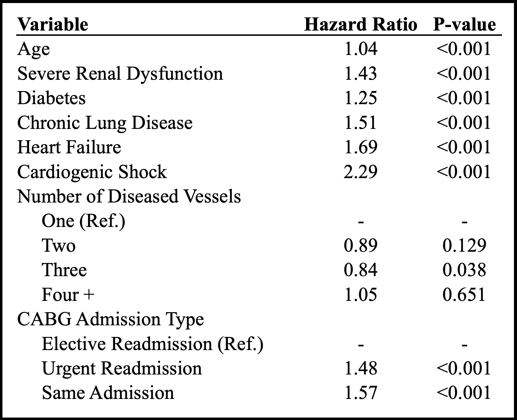Select the Severe Renal Dysfunction row label
This screenshot has width=517, height=420.
click(x=120, y=74)
